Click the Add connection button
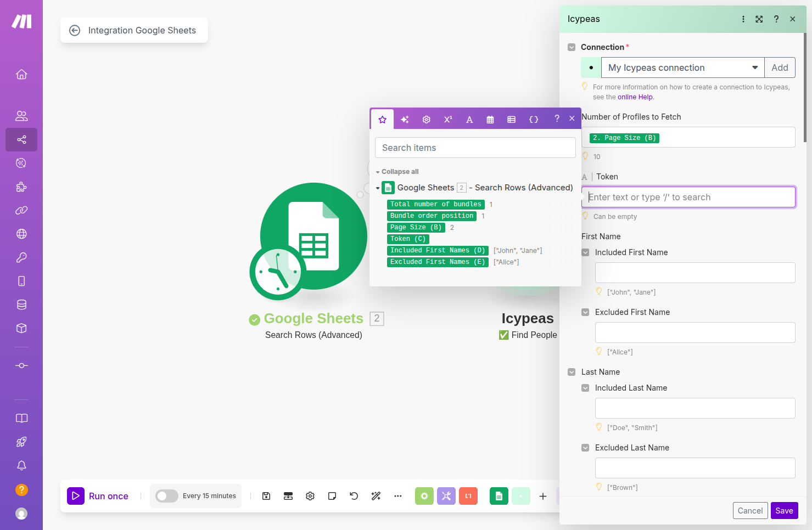Screen dimensions: 812x530 click(780, 67)
